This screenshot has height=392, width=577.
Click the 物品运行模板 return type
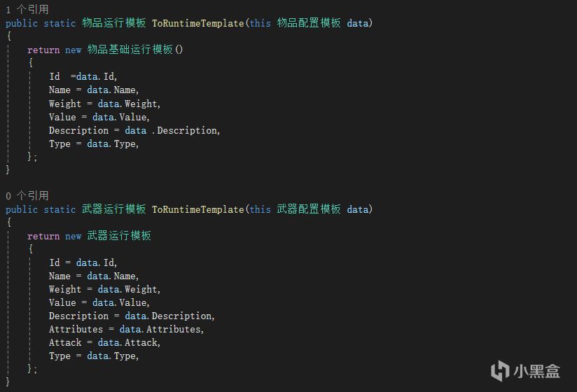coord(114,23)
